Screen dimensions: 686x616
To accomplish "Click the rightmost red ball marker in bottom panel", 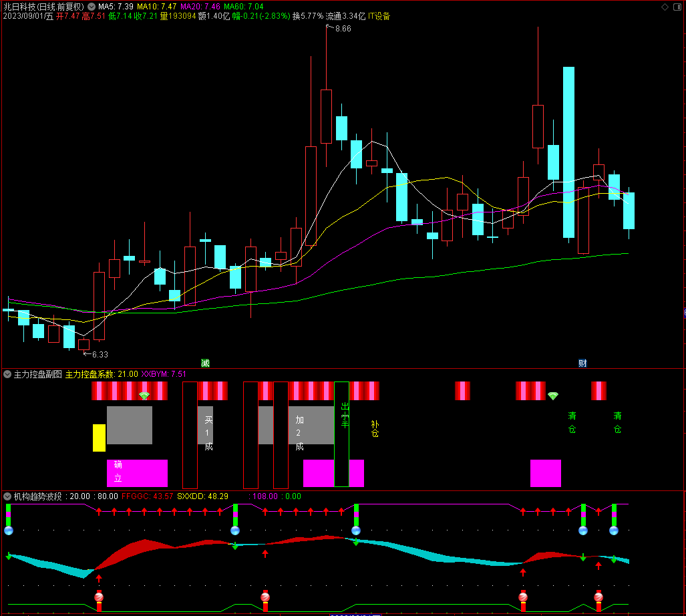I will [598, 597].
